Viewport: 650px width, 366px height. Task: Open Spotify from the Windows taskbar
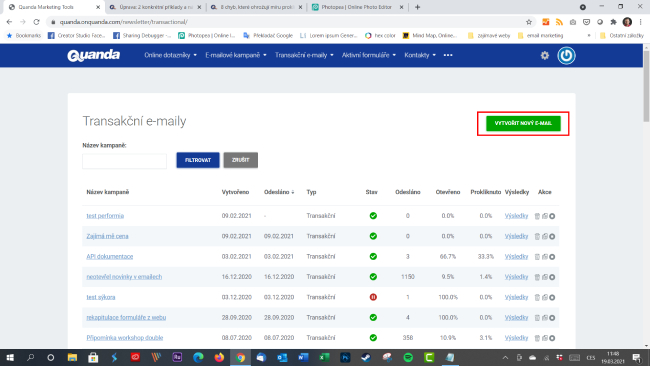coord(408,357)
